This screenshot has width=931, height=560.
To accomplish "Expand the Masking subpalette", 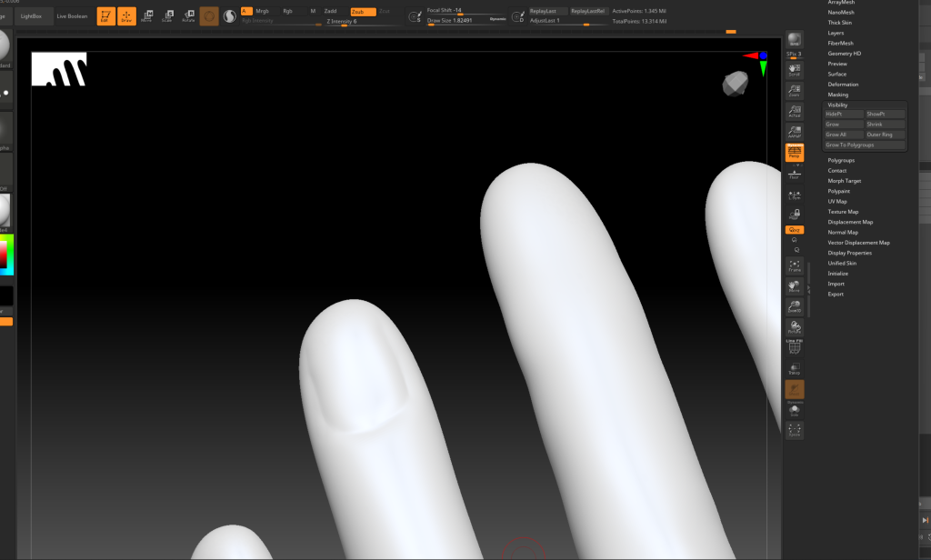I will [x=837, y=95].
